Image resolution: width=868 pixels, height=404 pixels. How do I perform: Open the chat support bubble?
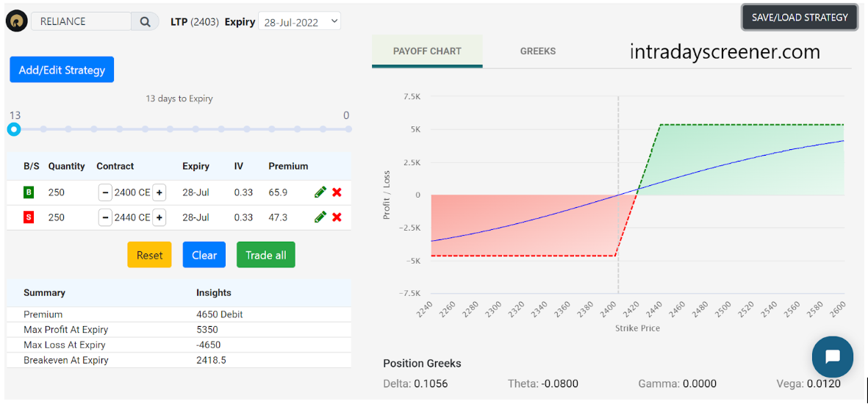pos(832,357)
